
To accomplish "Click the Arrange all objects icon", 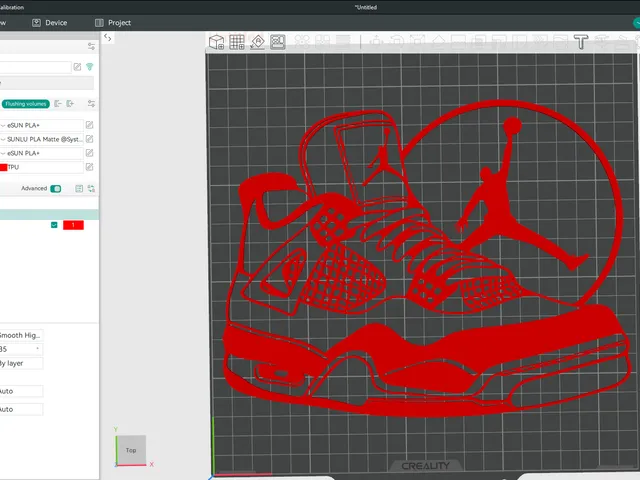I will (x=278, y=42).
